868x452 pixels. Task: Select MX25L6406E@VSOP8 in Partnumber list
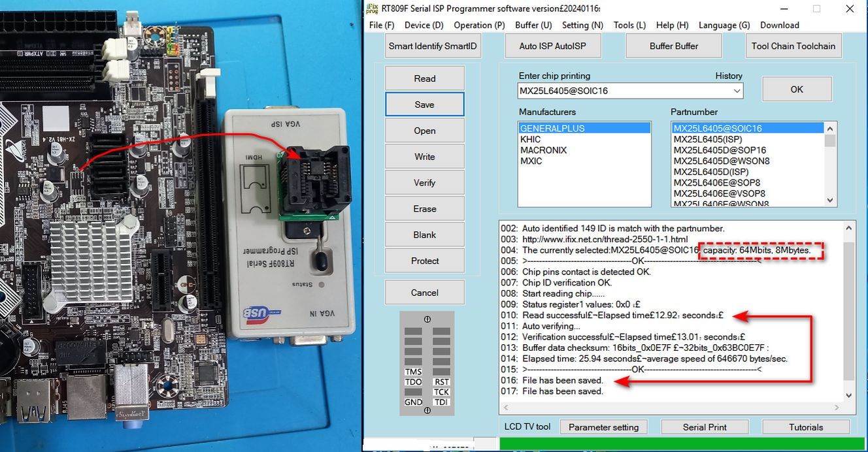748,194
